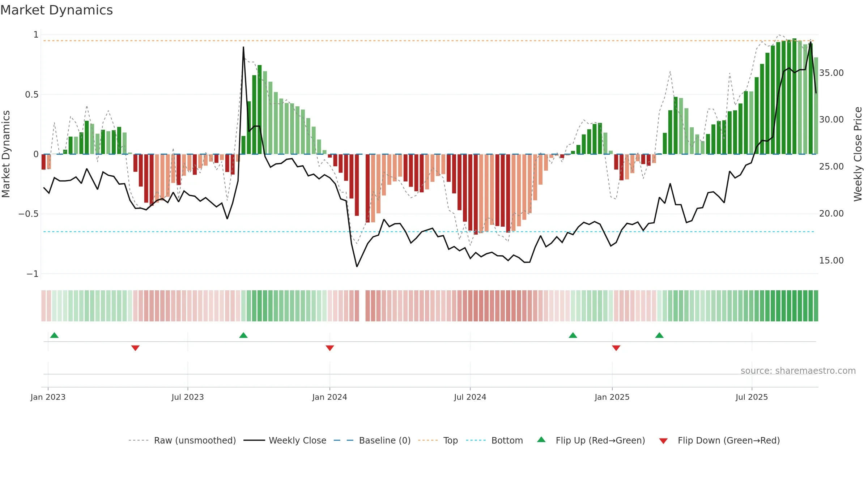The height and width of the screenshot is (488, 868).
Task: Toggle the Bottom legend entry
Action: tap(494, 440)
